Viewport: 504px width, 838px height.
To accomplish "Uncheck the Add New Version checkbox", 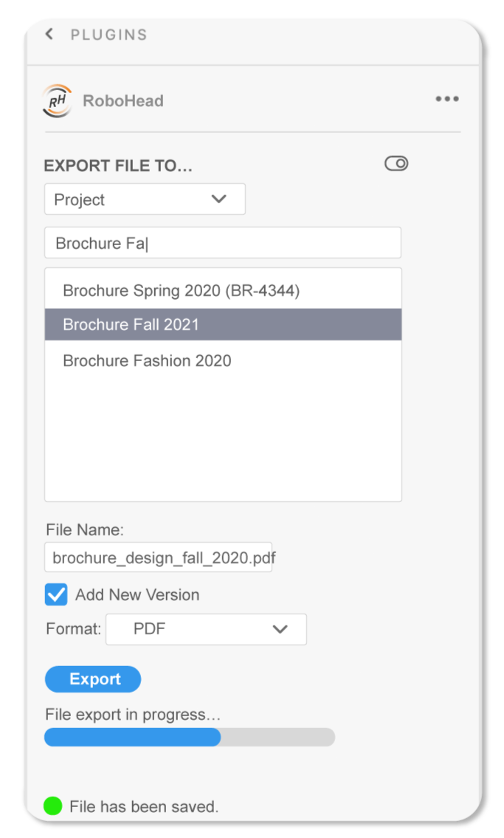I will pyautogui.click(x=56, y=594).
